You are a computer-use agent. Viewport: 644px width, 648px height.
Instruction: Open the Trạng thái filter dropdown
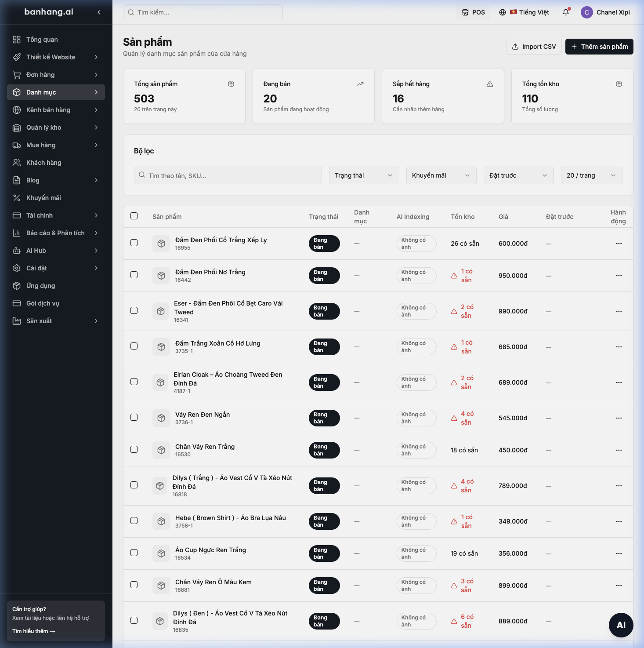click(364, 175)
